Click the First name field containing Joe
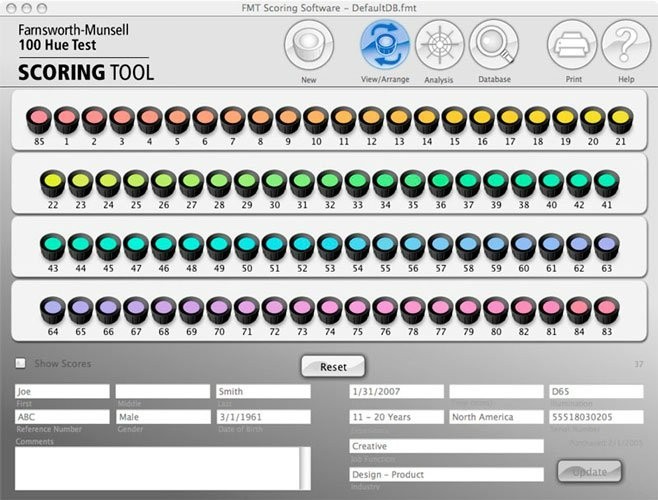 pos(62,391)
